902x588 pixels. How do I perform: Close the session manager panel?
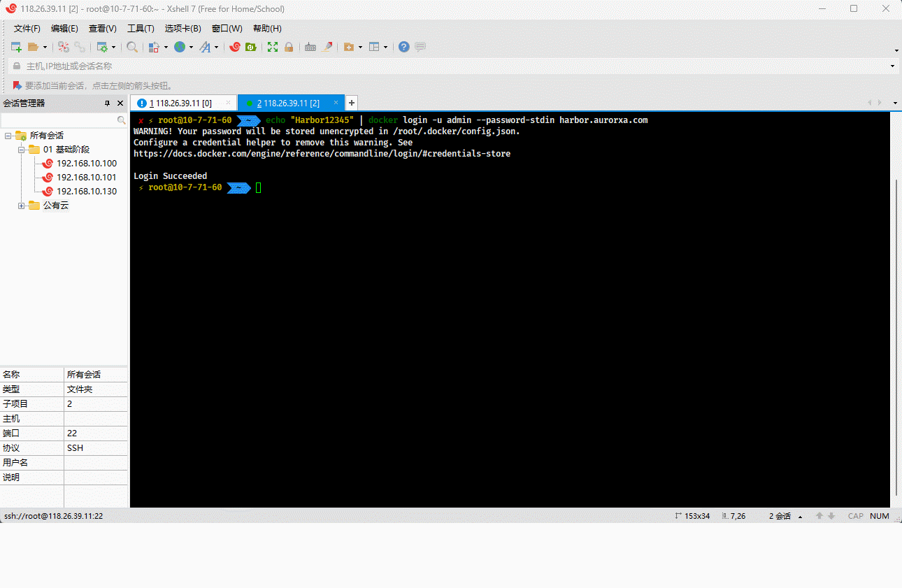(120, 103)
